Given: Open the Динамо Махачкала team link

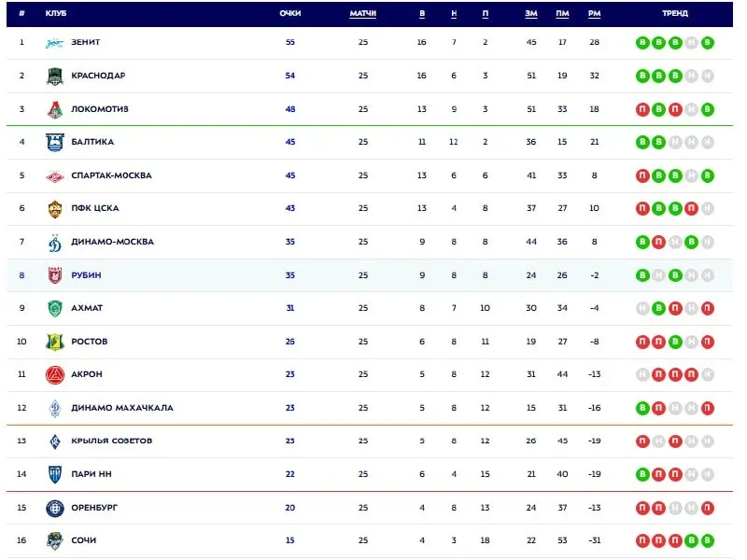Looking at the screenshot, I should [x=121, y=408].
